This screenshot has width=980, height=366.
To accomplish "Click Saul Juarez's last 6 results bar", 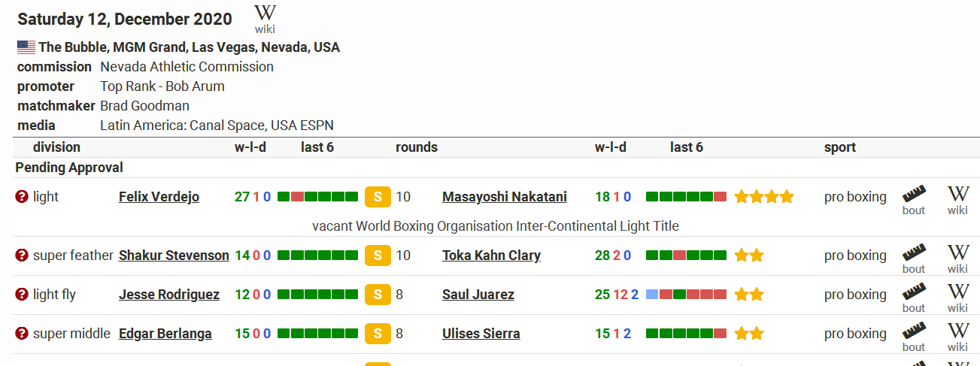I will click(686, 295).
